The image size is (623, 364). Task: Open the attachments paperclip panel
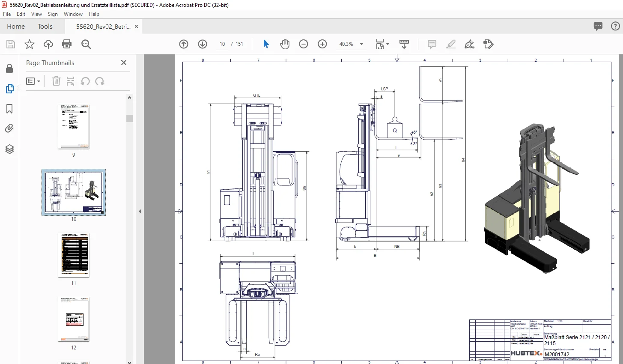click(9, 128)
